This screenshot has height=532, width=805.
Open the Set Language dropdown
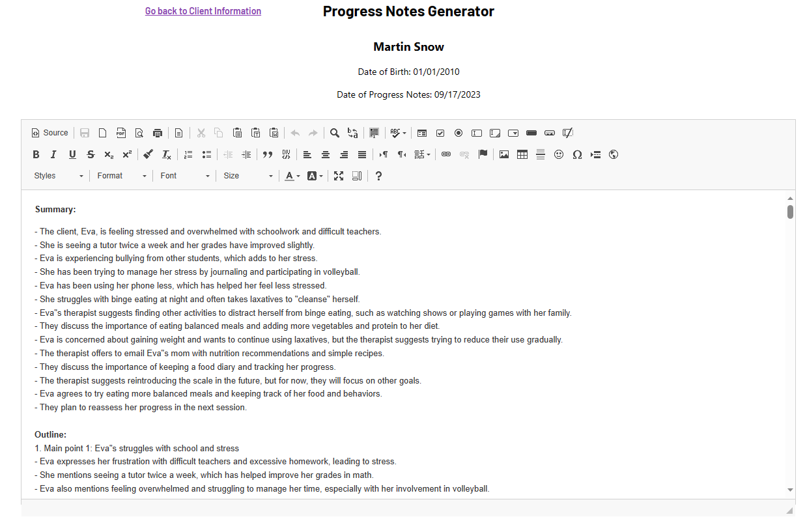coord(423,154)
